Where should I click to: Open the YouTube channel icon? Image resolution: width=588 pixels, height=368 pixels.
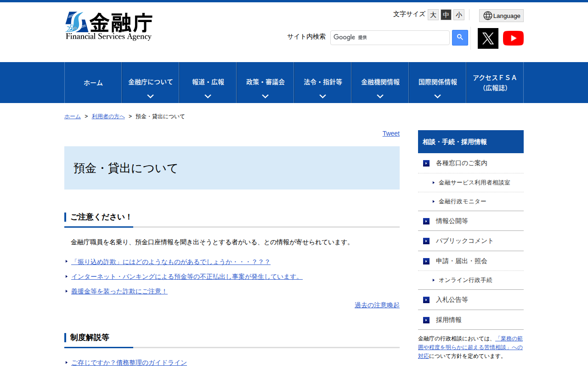tap(513, 38)
